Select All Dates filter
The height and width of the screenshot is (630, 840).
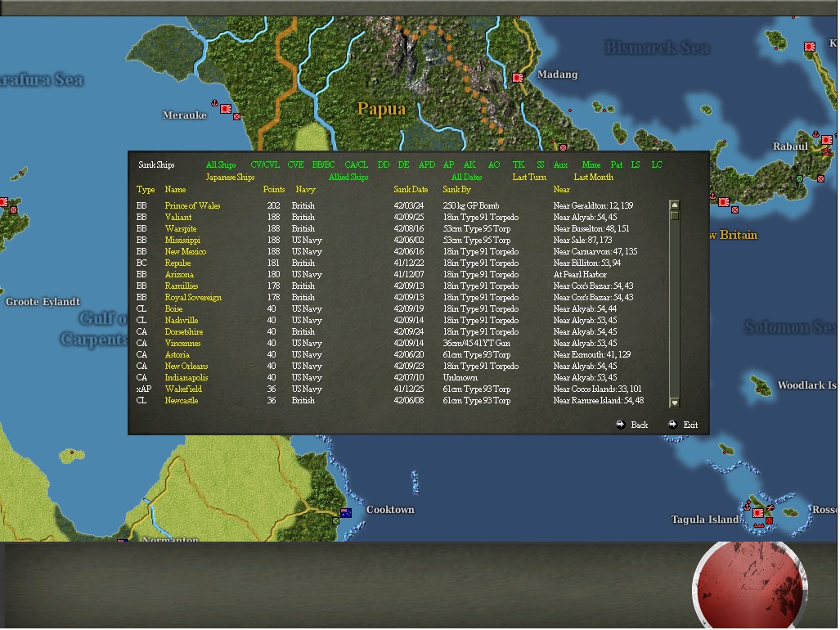click(466, 177)
